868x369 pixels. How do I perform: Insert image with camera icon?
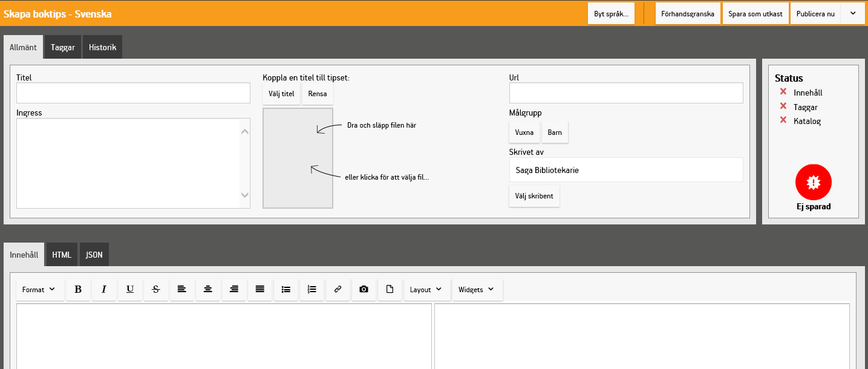[364, 290]
